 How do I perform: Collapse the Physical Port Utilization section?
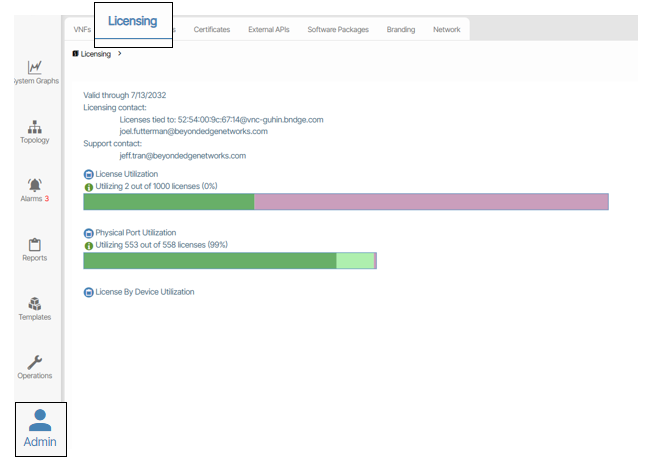point(88,233)
